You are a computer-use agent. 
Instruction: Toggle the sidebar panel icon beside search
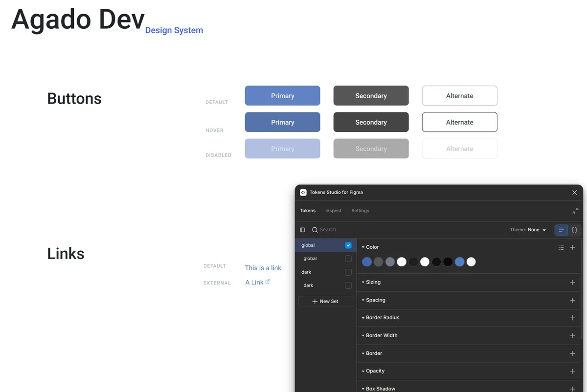click(302, 230)
